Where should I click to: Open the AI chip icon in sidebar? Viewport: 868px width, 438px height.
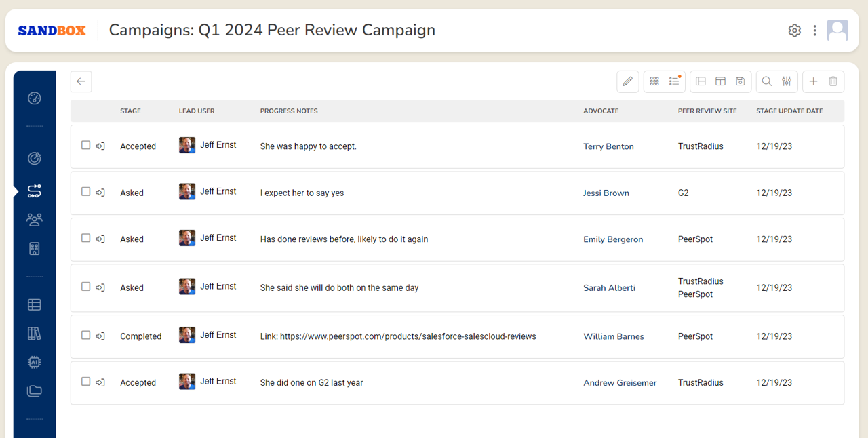tap(35, 362)
